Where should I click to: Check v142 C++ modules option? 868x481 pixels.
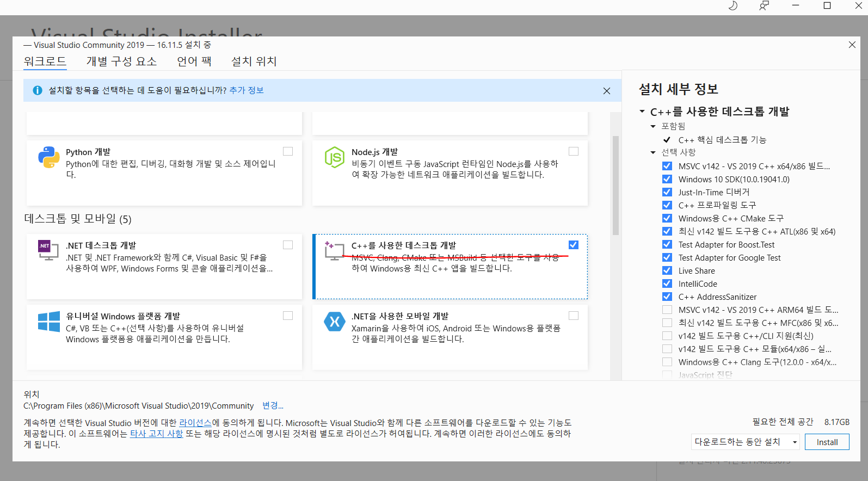click(667, 349)
